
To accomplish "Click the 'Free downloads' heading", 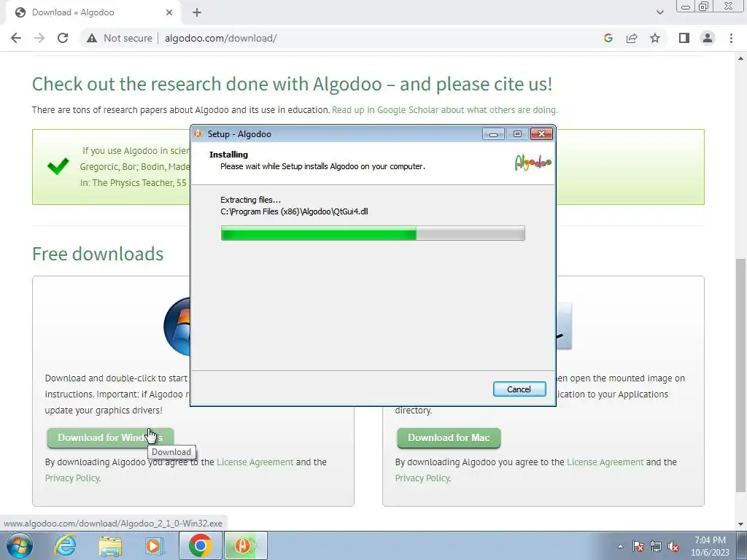I will tap(98, 254).
